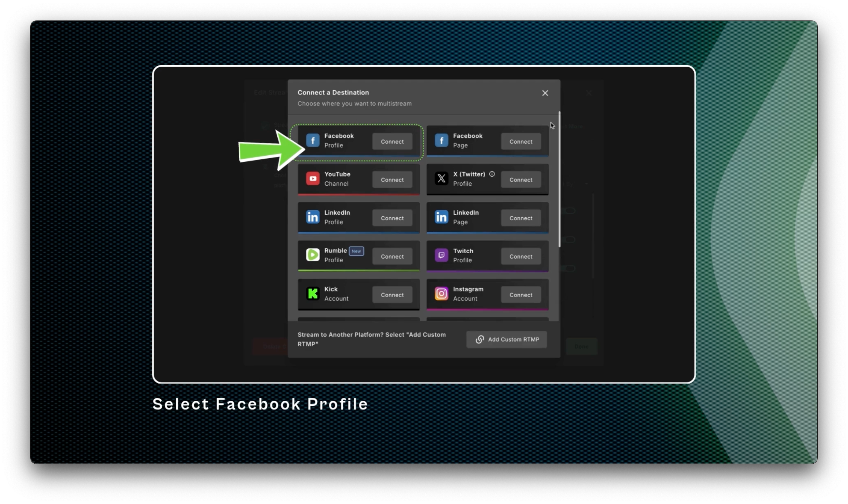This screenshot has height=504, width=848.
Task: Click the X (Twitter) logo icon
Action: [x=441, y=179]
